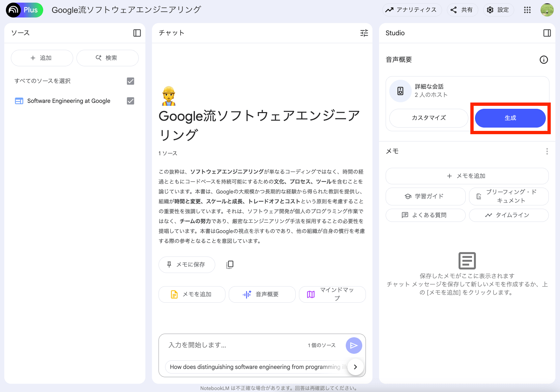Viewport: 560px width, 392px height.
Task: Click the next suggestion chevron arrow
Action: (355, 367)
